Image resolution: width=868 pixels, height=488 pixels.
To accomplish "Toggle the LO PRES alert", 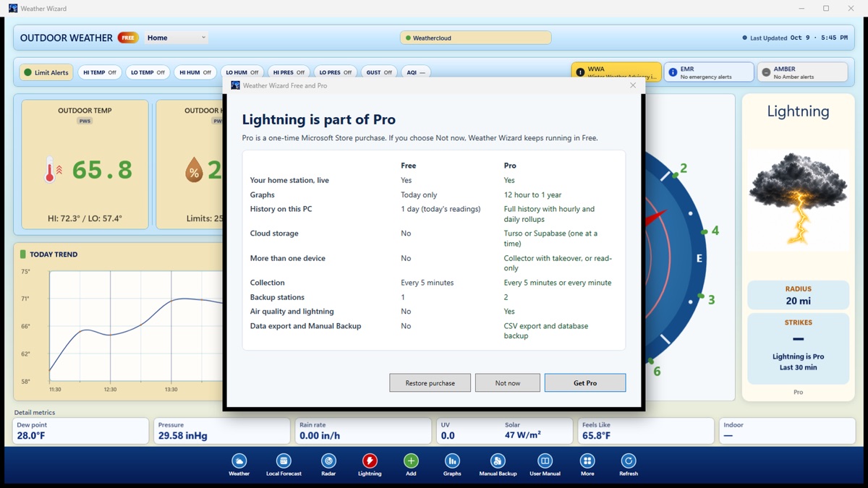I will point(336,72).
